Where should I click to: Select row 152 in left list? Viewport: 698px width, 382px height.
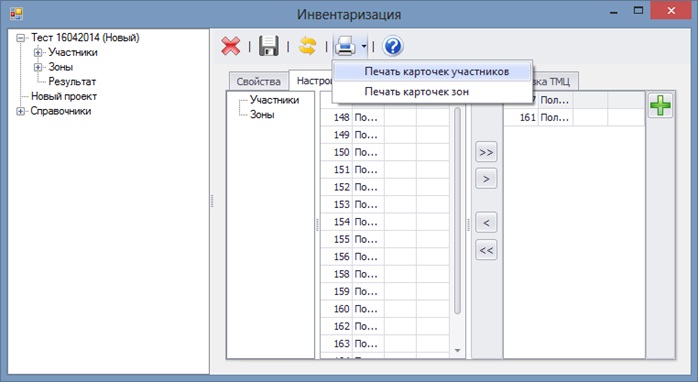(x=385, y=187)
